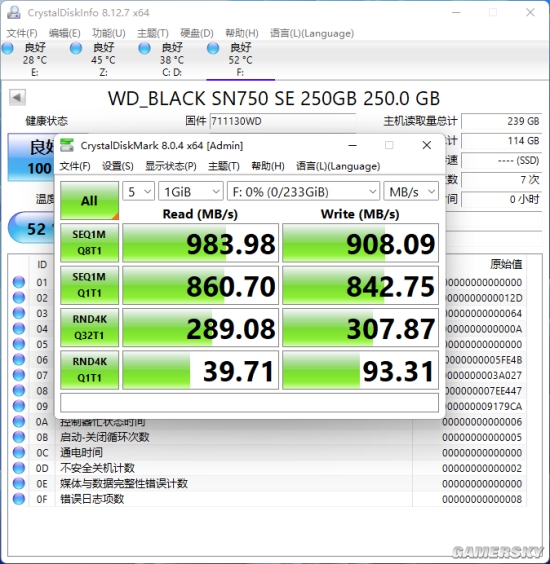The image size is (550, 564).
Task: Click the CrystalDiskMark app icon in its title bar
Action: coord(67,145)
